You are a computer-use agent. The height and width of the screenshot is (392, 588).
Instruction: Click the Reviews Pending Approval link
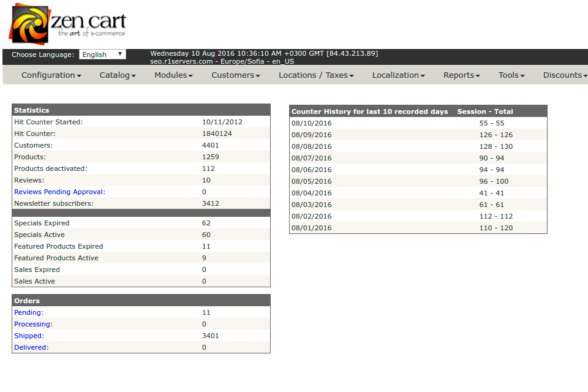pos(59,192)
